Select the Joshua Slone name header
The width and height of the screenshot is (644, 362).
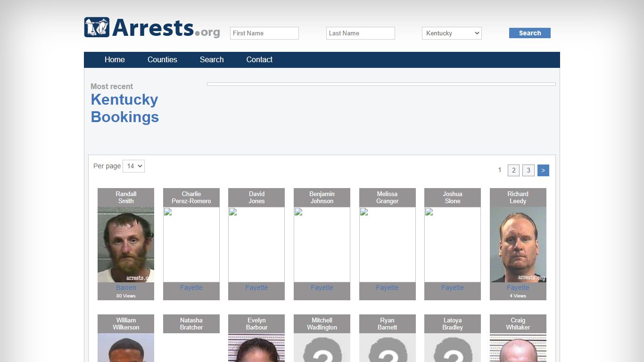pyautogui.click(x=453, y=197)
